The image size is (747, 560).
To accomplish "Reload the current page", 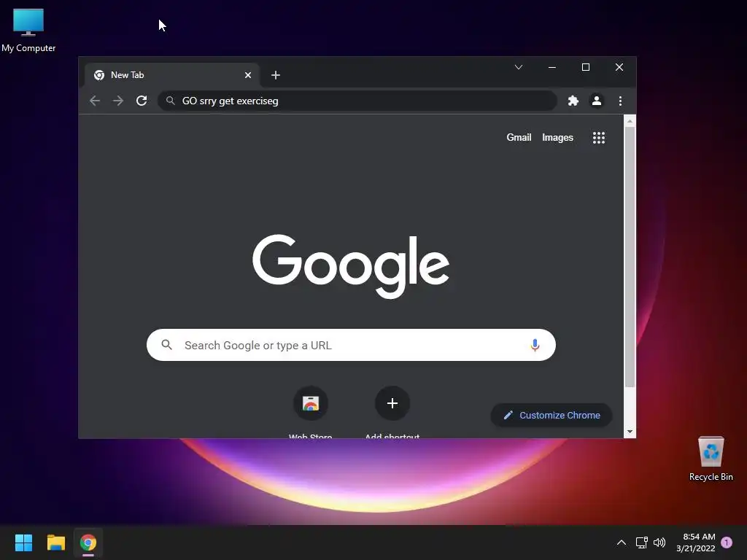I will click(142, 101).
